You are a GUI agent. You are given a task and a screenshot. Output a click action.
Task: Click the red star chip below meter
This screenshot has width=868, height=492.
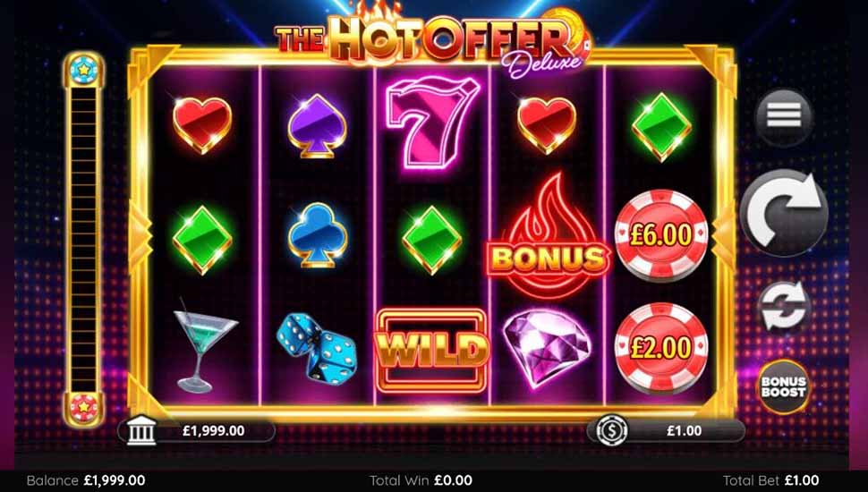[83, 407]
